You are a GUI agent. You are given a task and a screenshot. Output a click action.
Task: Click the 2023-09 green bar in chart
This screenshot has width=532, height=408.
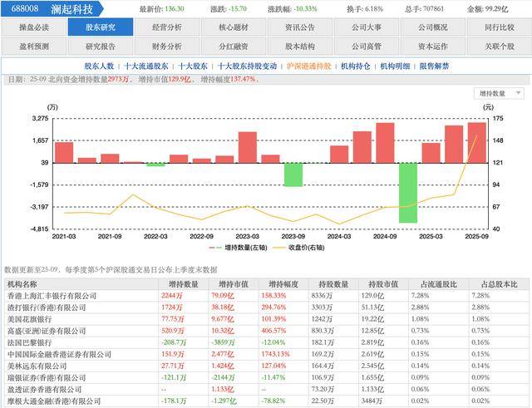pyautogui.click(x=293, y=175)
